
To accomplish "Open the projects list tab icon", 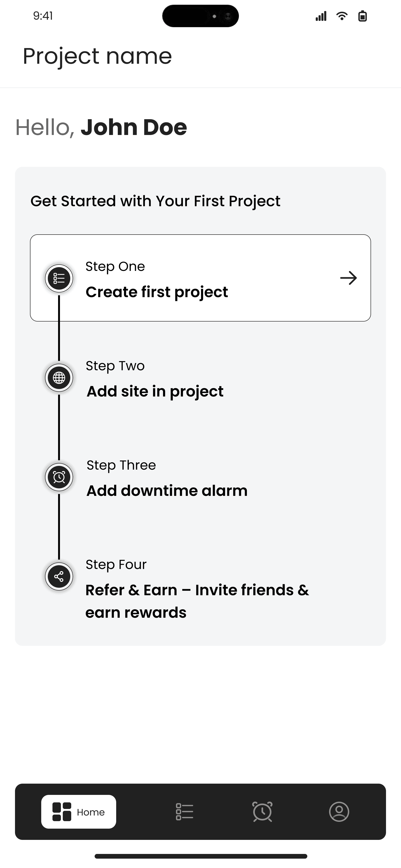I will (185, 812).
